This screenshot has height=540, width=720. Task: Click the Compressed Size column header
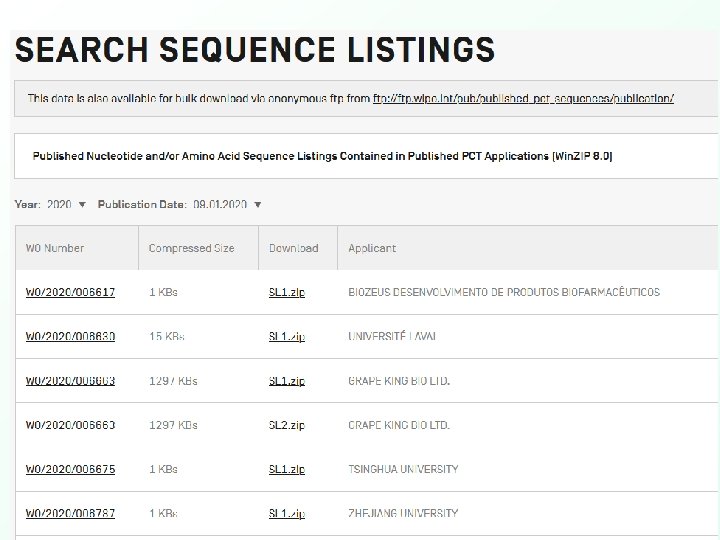click(x=191, y=248)
